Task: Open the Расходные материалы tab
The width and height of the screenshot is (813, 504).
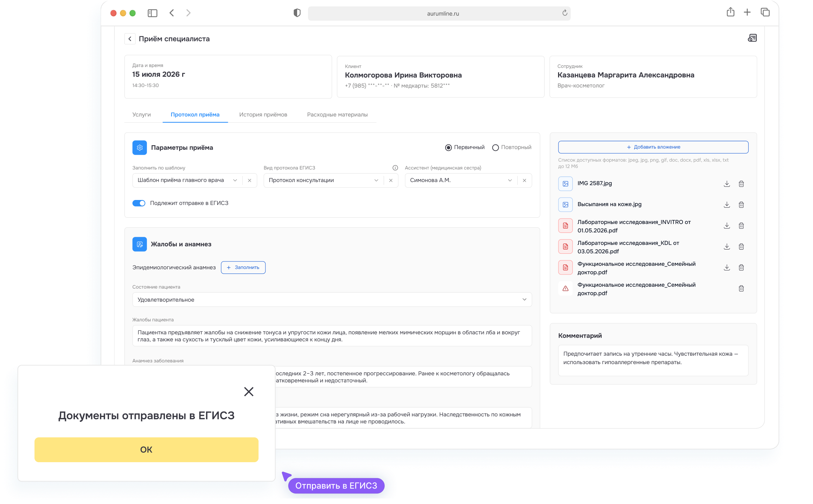Action: pyautogui.click(x=337, y=115)
